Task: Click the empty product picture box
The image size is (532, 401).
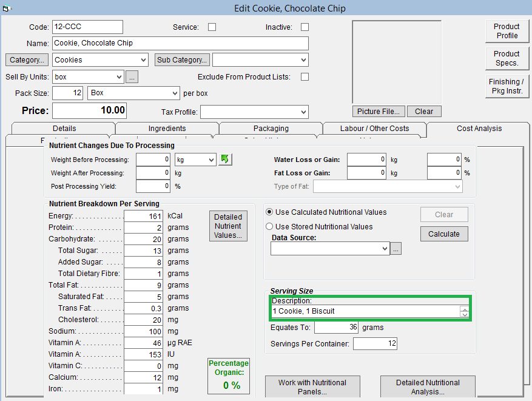Action: [397, 62]
